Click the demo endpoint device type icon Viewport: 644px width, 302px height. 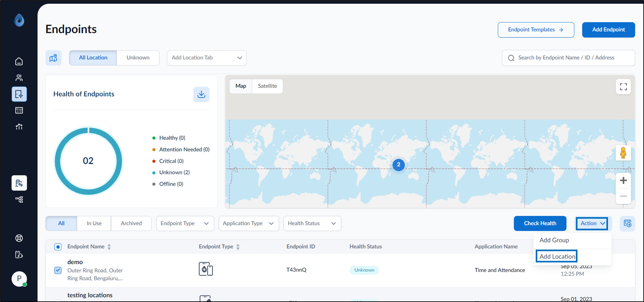(206, 269)
